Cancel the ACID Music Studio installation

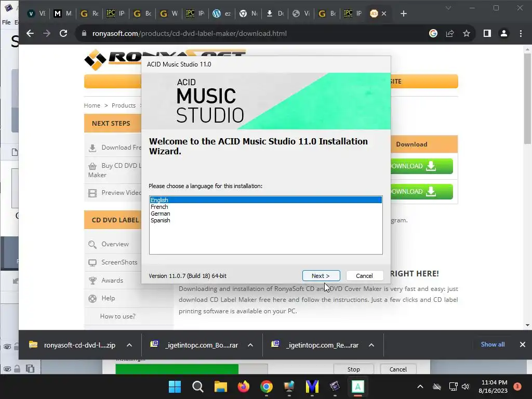pos(364,276)
